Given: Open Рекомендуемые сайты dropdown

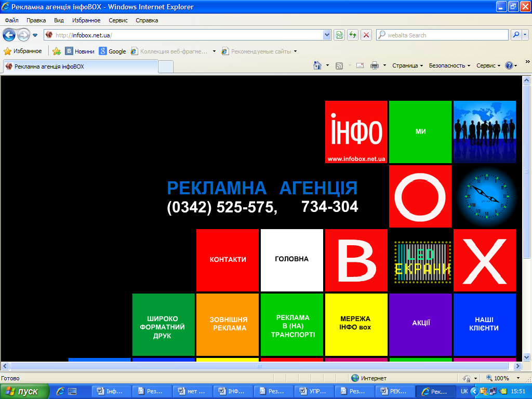Looking at the screenshot, I should 259,51.
